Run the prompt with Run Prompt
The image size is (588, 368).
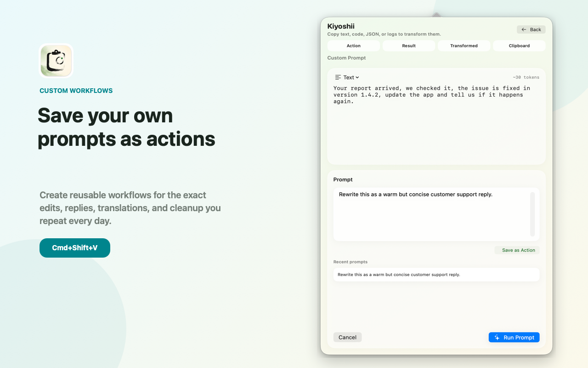pyautogui.click(x=514, y=337)
